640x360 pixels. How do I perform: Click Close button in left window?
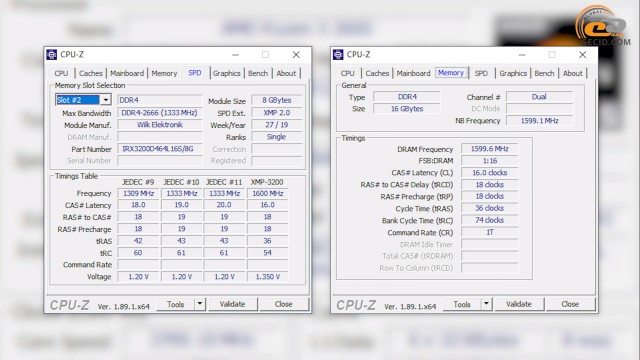(x=283, y=304)
